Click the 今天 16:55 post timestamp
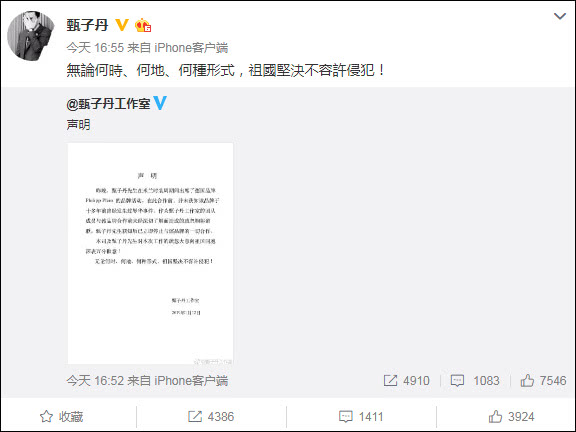This screenshot has width=576, height=432. click(95, 48)
